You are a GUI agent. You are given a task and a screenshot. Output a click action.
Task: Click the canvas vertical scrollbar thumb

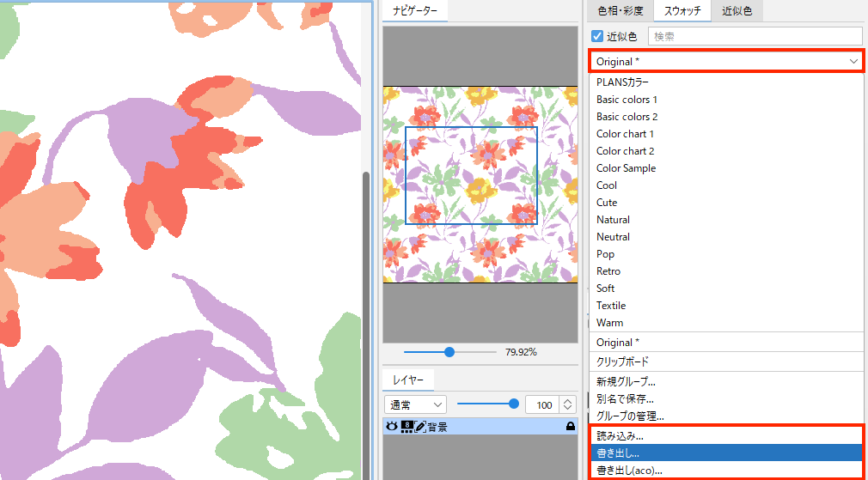(x=365, y=325)
